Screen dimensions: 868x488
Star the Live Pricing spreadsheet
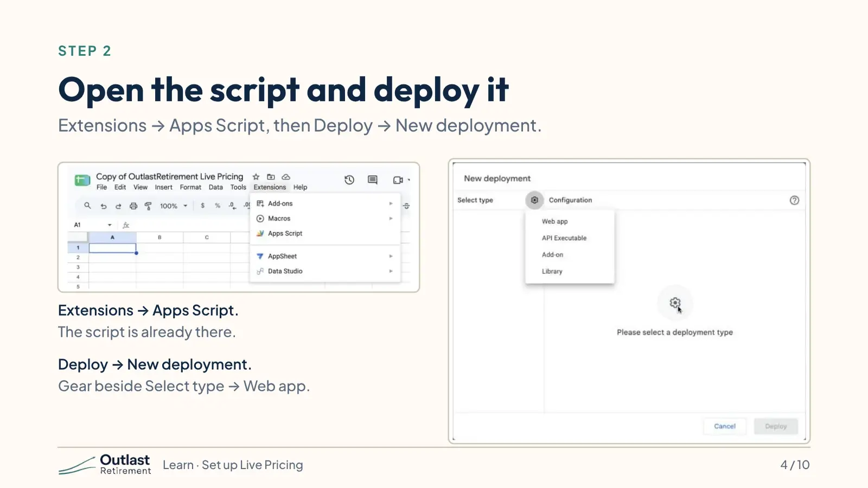click(x=256, y=177)
